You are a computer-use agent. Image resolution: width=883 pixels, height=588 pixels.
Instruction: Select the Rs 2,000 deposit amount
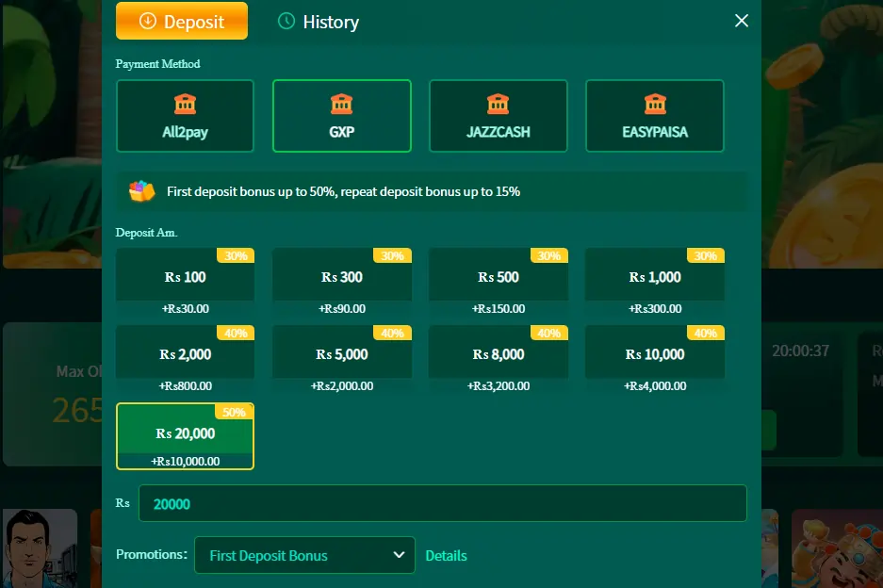pos(185,353)
